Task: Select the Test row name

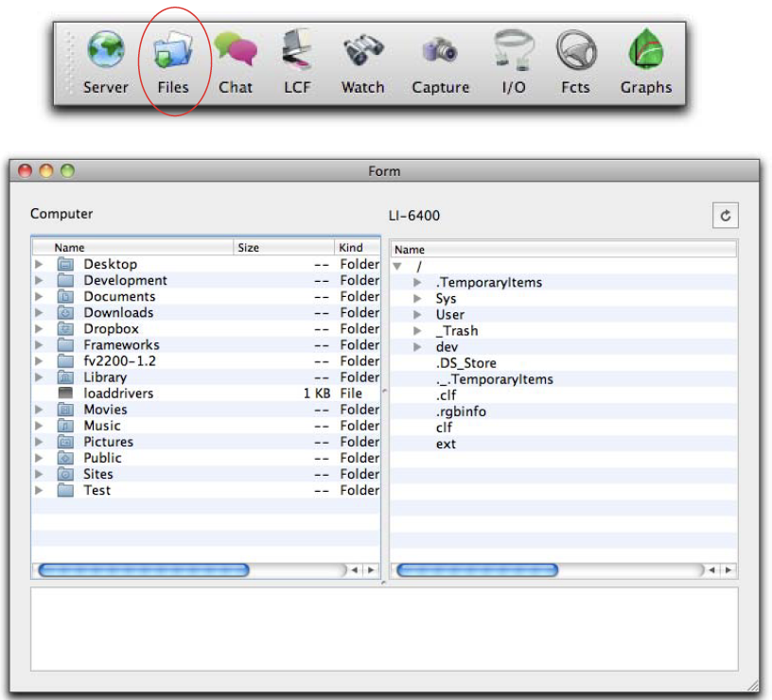Action: tap(97, 491)
